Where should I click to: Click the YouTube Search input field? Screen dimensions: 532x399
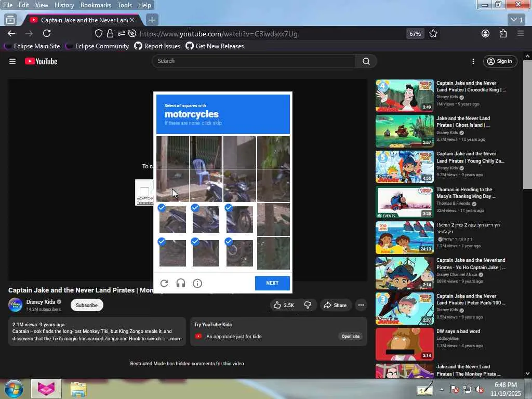point(254,61)
